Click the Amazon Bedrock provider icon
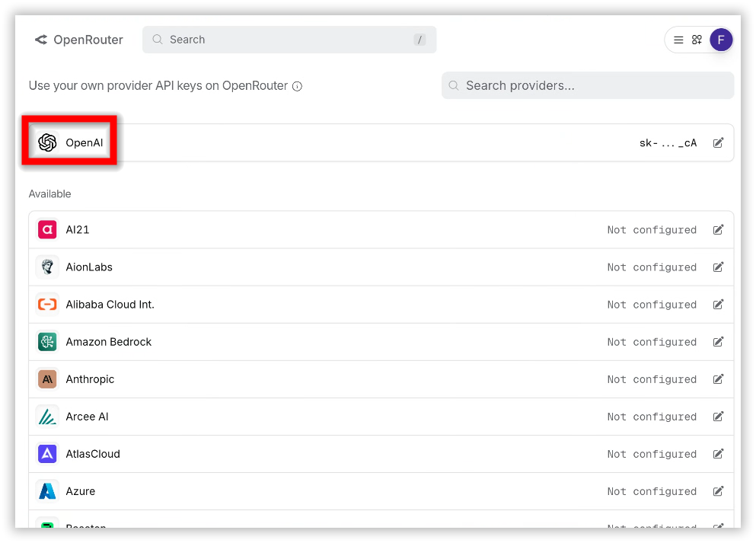Image resolution: width=756 pixels, height=543 pixels. click(x=47, y=341)
